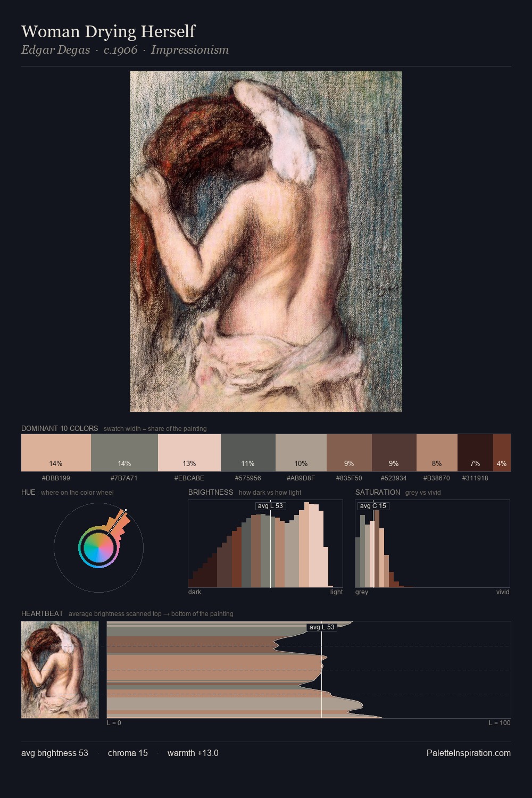Click footer stat "warmth +13.0"
This screenshot has height=798, width=532.
[193, 753]
